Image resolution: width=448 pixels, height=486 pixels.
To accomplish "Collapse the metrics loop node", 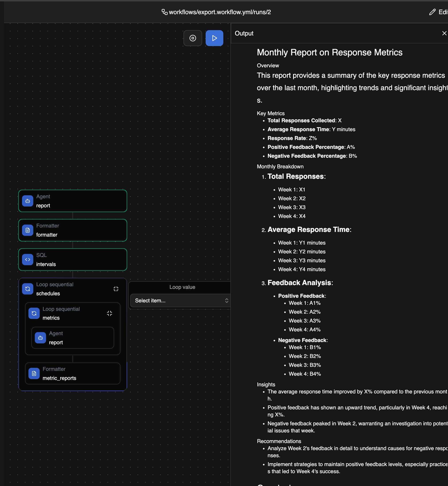I will click(x=110, y=313).
